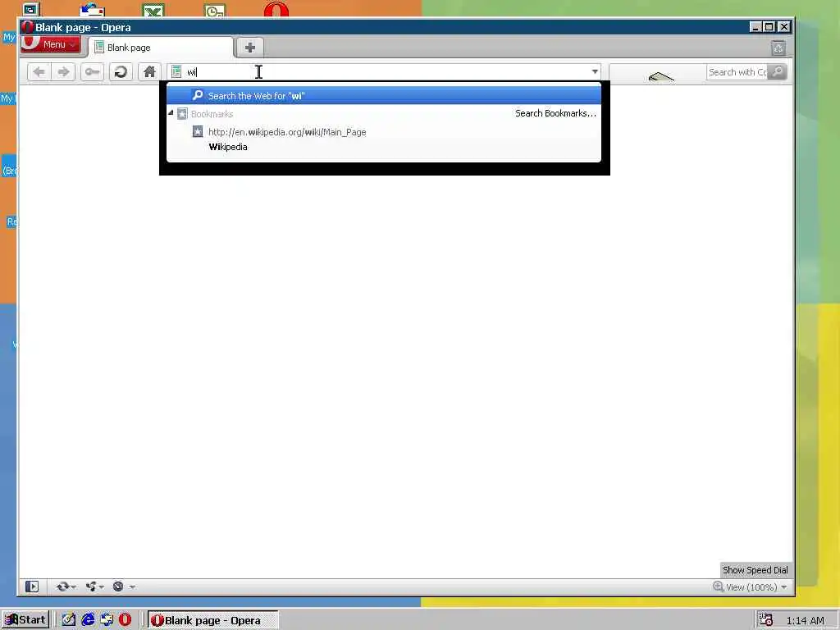The image size is (840, 630).
Task: Click the zoom magnifier icon in status bar
Action: pyautogui.click(x=718, y=587)
